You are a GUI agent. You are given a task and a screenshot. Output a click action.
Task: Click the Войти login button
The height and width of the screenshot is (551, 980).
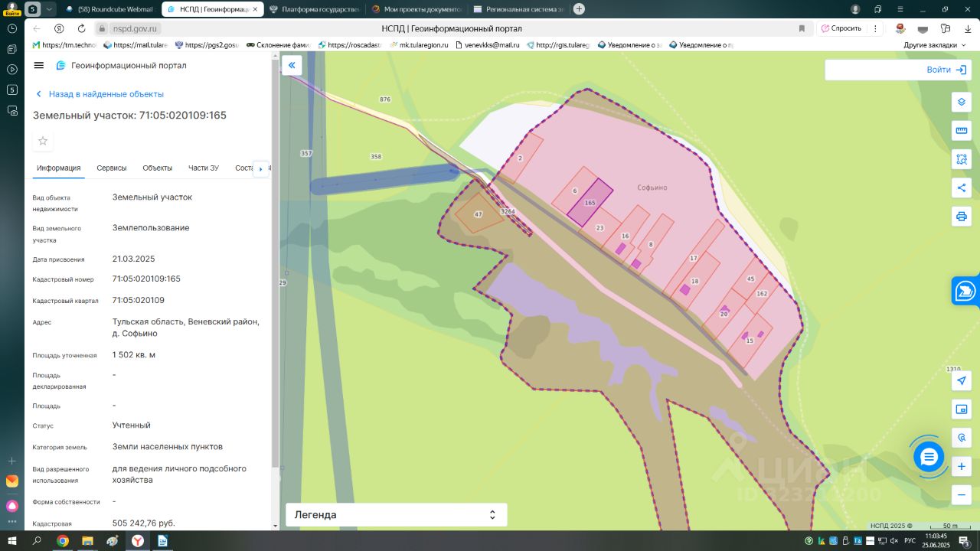946,70
